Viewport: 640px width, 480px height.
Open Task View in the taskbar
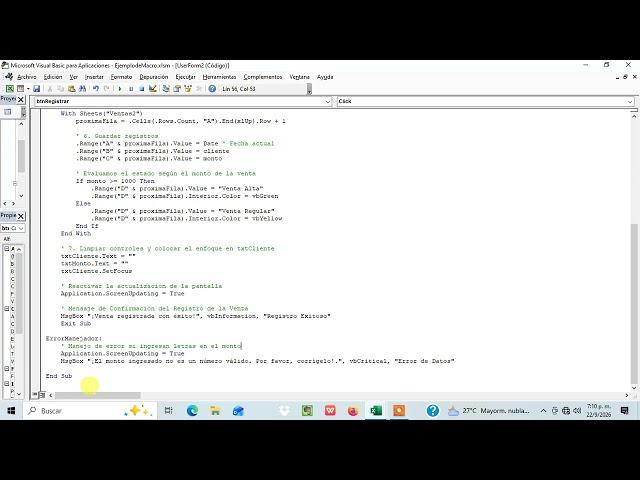coord(169,411)
